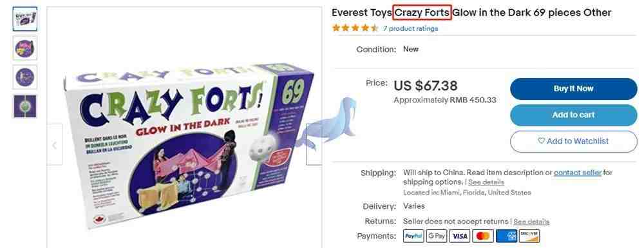Click the Buy It Now button
The image size is (644, 248).
pyautogui.click(x=573, y=89)
